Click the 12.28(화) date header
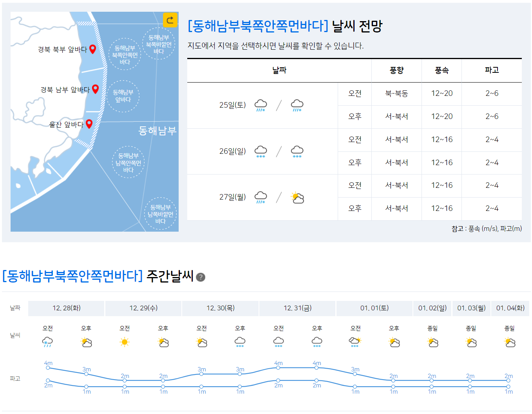This screenshot has width=532, height=414. [67, 308]
